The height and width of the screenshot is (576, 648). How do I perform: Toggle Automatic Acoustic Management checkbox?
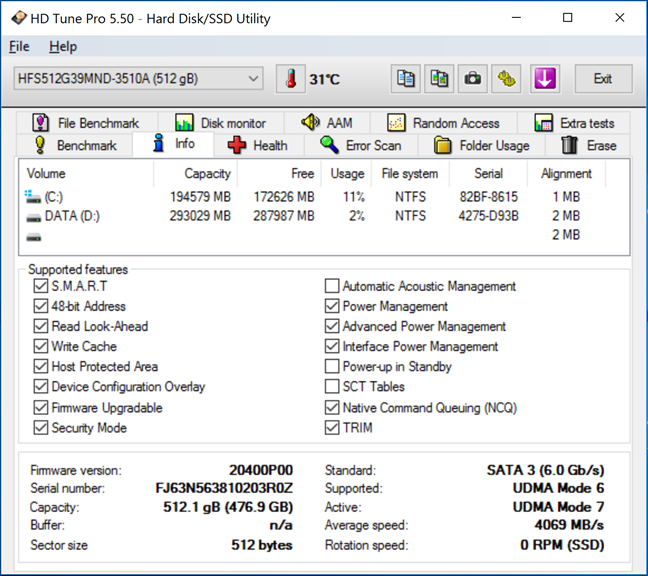point(332,286)
